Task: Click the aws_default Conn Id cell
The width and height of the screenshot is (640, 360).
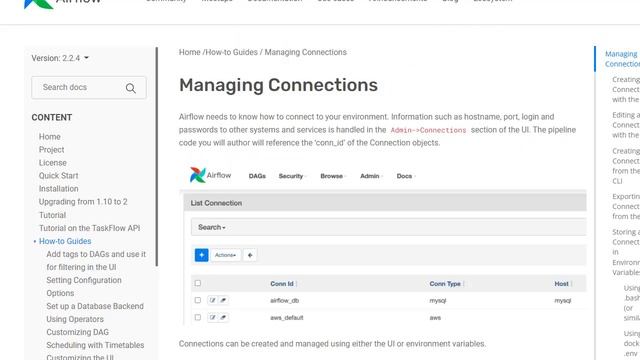Action: pyautogui.click(x=287, y=318)
